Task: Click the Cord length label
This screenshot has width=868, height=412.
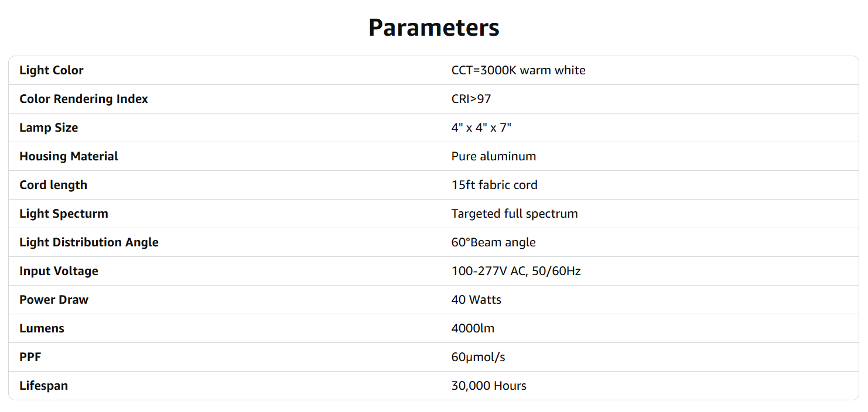Action: pyautogui.click(x=53, y=185)
